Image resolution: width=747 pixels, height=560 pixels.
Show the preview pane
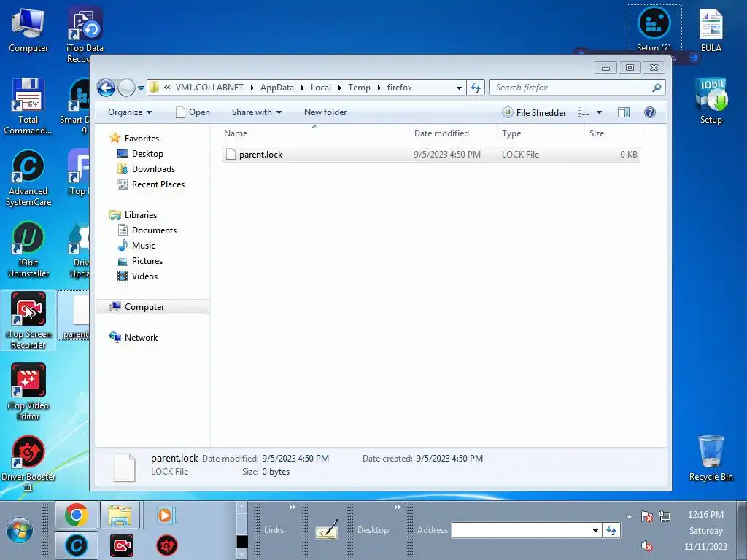click(623, 112)
